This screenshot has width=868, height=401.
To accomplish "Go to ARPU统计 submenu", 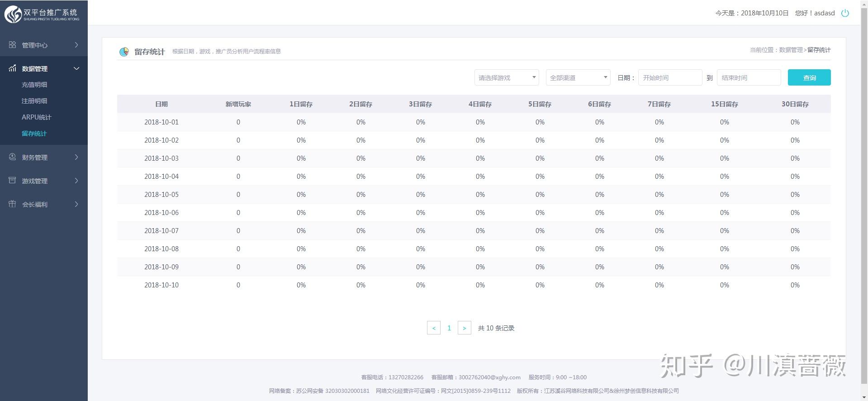I will [x=36, y=117].
